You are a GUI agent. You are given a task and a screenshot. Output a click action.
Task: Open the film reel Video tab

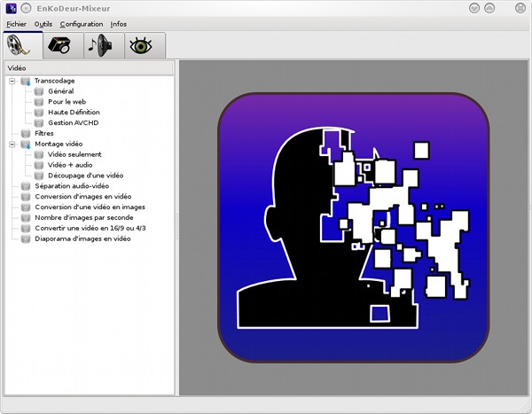click(x=23, y=45)
